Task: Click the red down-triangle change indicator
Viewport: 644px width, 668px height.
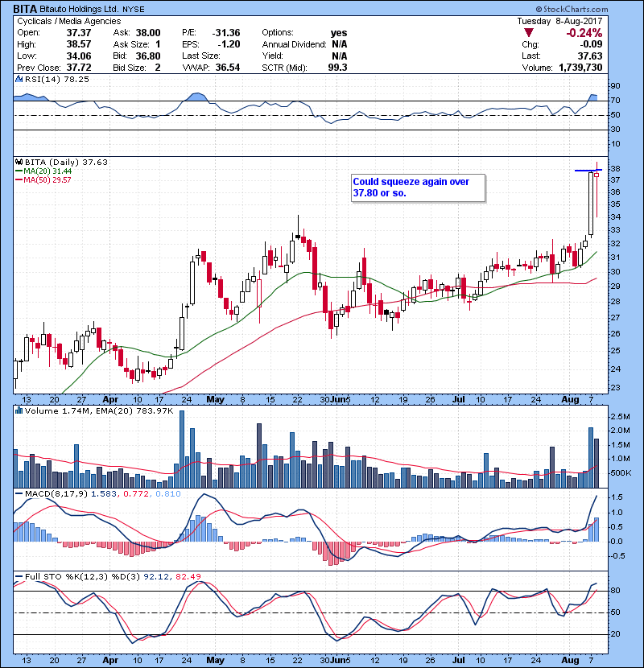Action: pos(529,33)
